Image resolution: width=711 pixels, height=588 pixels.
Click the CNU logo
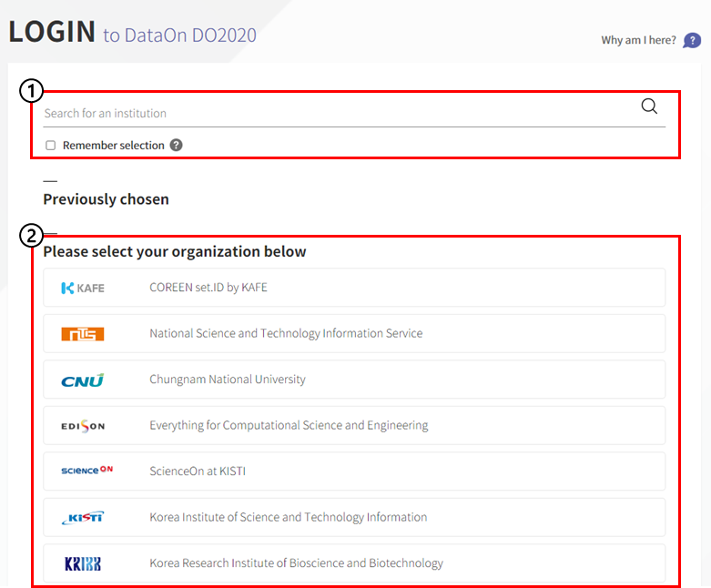click(83, 380)
